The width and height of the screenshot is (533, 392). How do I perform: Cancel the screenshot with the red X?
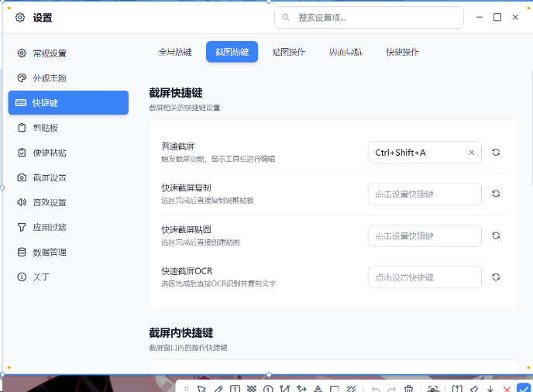click(507, 389)
